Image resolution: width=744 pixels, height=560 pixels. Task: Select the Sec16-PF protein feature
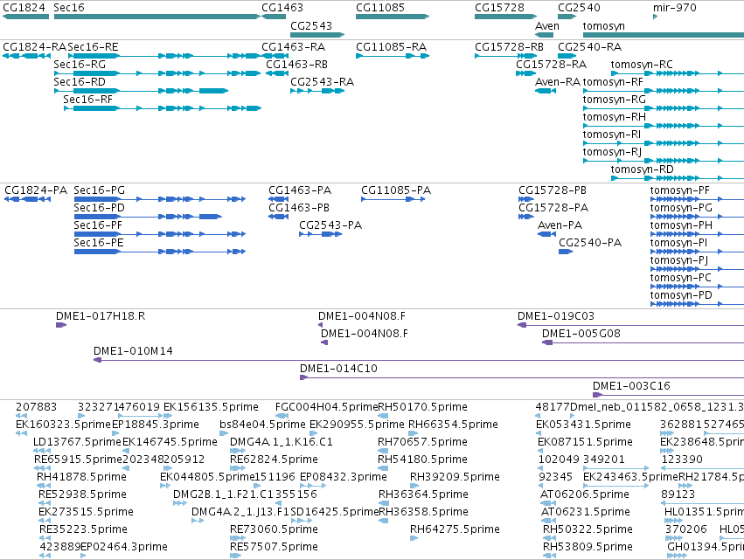[160, 234]
